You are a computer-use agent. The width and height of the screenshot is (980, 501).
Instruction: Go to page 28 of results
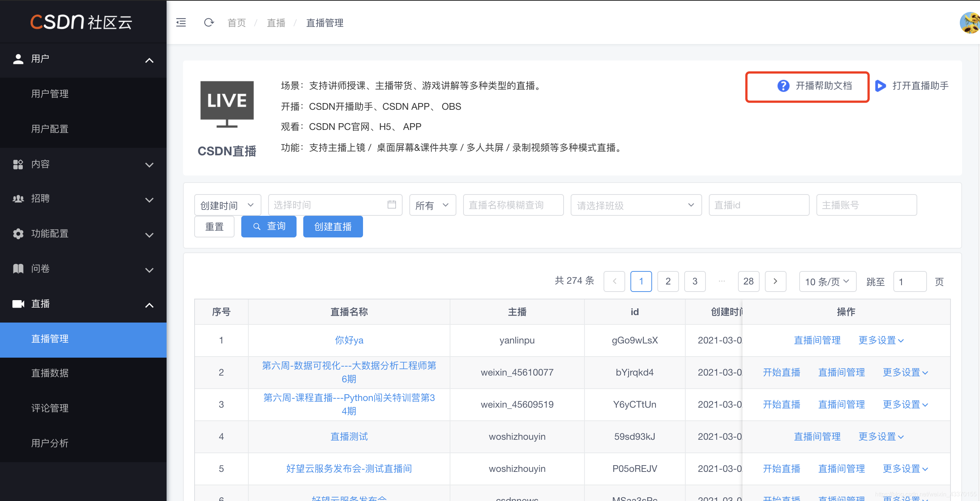(748, 281)
